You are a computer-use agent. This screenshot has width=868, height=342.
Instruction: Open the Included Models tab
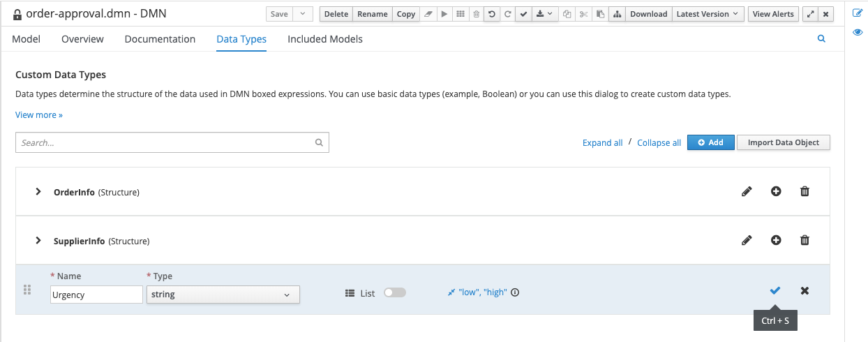[325, 39]
